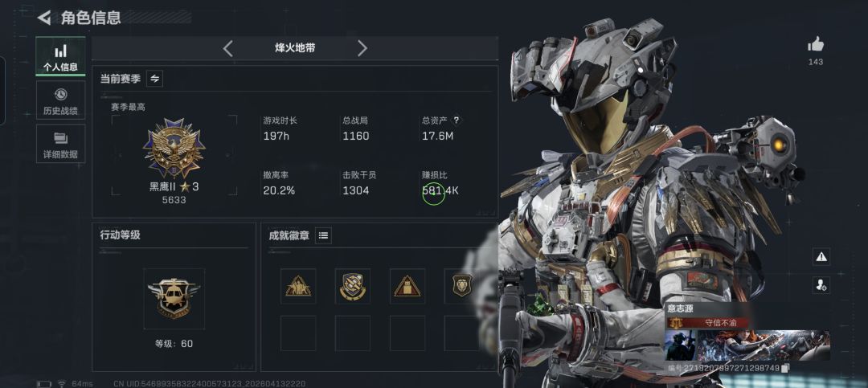The width and height of the screenshot is (868, 388).
Task: Click the first empty achievement badge slot
Action: [298, 333]
